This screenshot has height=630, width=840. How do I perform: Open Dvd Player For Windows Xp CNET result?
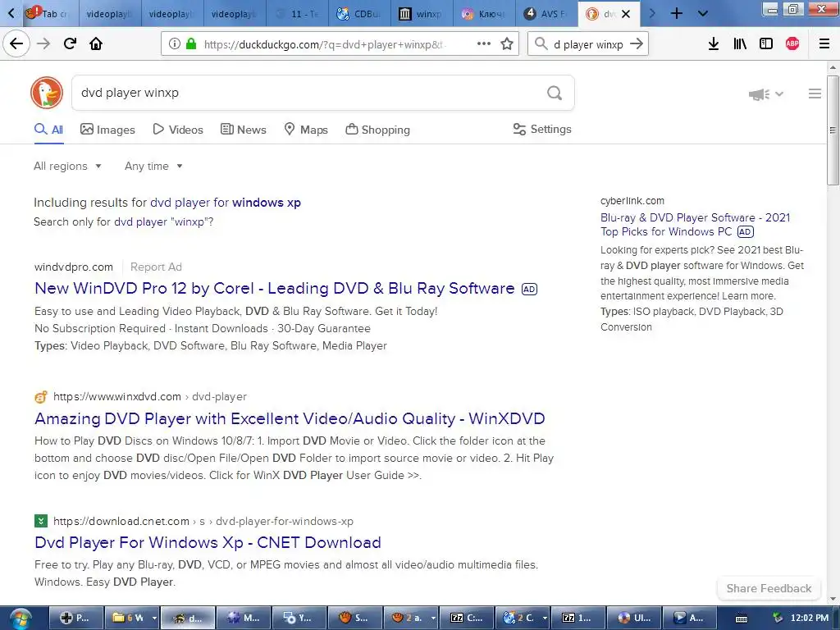(x=208, y=542)
